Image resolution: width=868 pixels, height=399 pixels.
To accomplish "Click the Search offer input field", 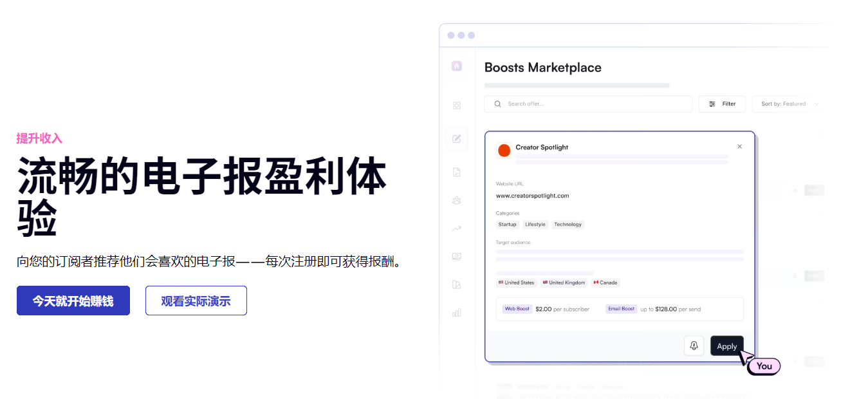I will click(x=588, y=104).
